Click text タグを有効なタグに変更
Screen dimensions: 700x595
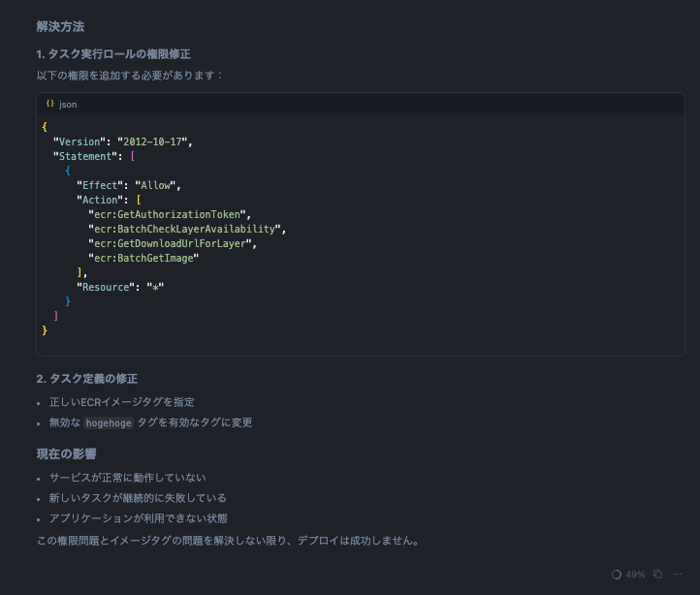(x=195, y=423)
